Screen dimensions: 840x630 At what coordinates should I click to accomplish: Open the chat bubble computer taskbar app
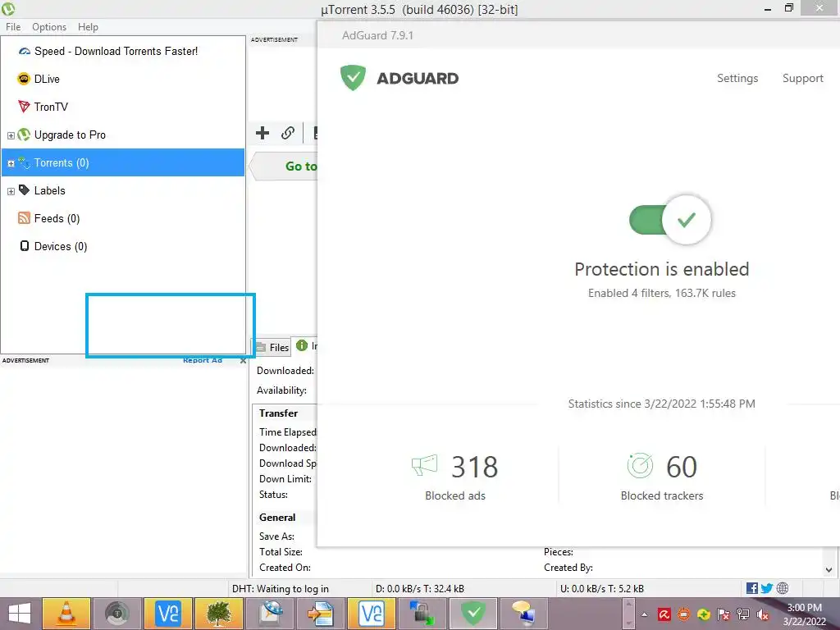524,614
